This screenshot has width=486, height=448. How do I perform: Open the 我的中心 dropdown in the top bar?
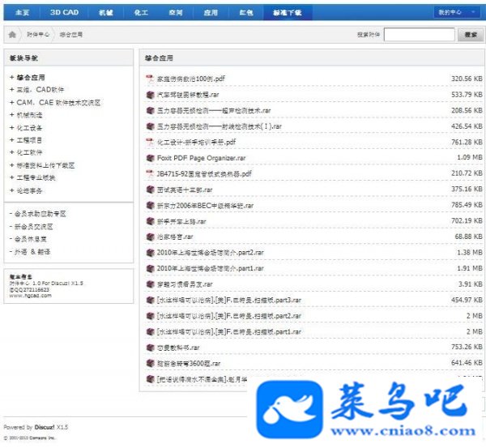[x=457, y=12]
